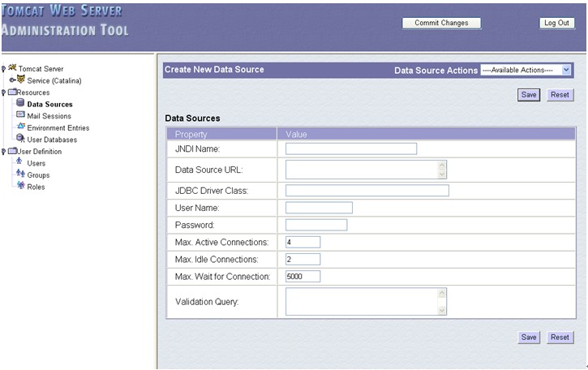Open Users in the tree
Image resolution: width=588 pixels, height=370 pixels.
[36, 163]
